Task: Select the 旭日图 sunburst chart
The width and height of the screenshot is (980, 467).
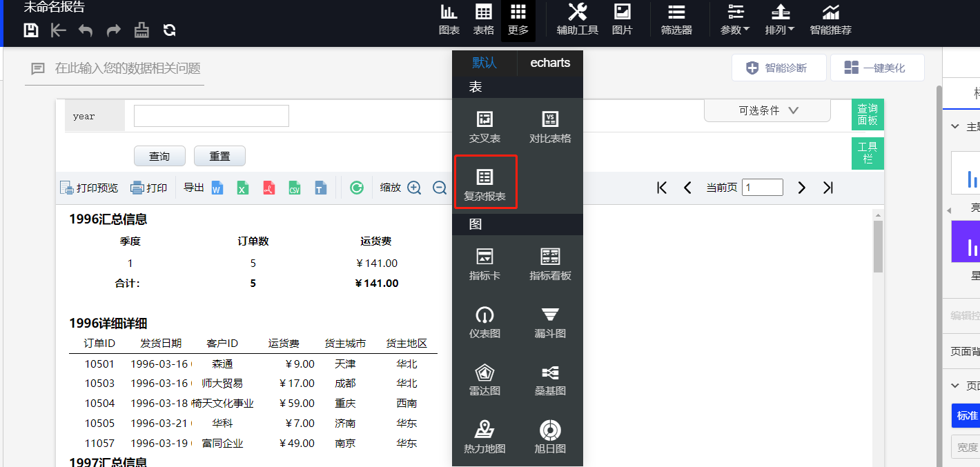Action: (x=549, y=436)
